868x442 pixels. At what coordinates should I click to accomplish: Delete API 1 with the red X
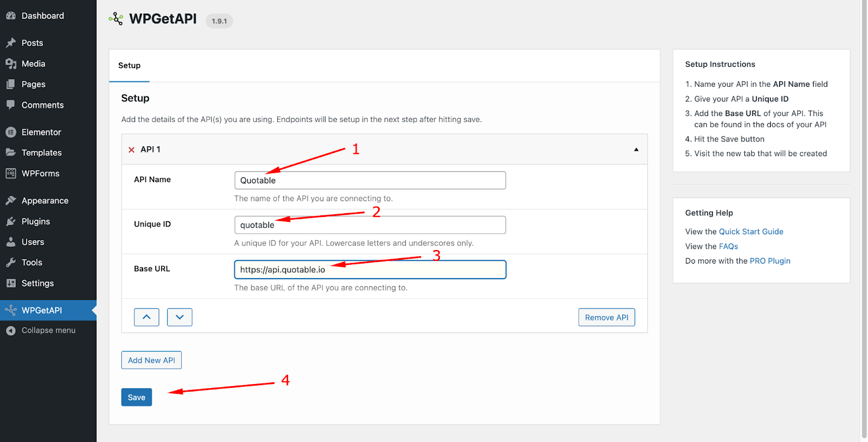point(131,150)
